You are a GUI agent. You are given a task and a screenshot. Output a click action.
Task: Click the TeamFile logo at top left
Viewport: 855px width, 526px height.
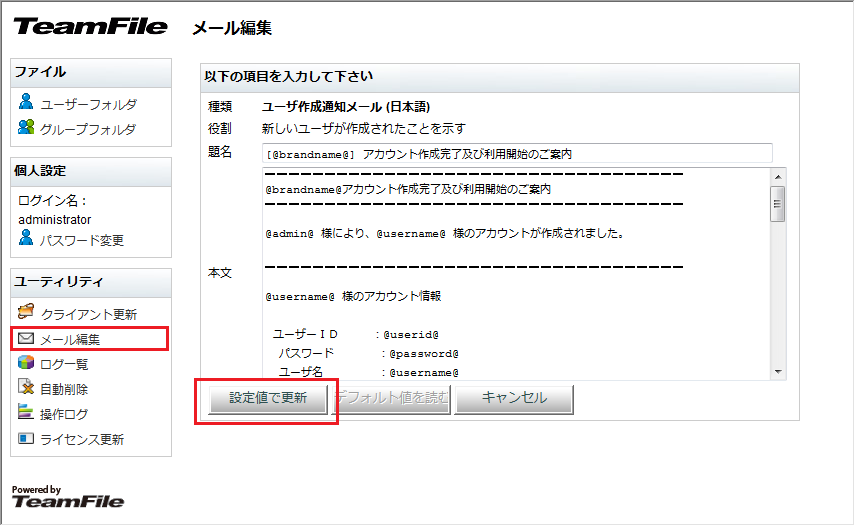click(90, 27)
